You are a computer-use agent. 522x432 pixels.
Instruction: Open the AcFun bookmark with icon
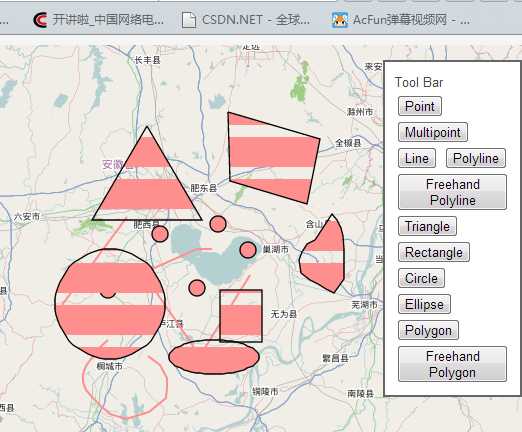[x=401, y=20]
